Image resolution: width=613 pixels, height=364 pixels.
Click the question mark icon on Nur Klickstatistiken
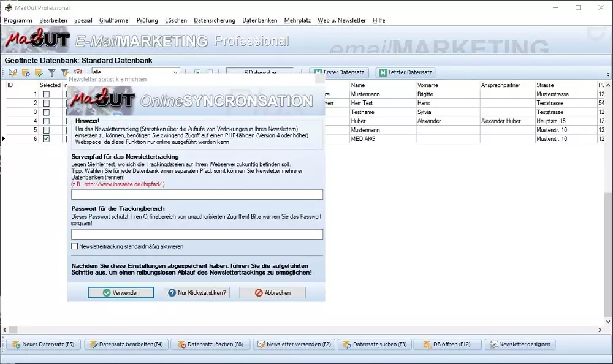(x=172, y=292)
